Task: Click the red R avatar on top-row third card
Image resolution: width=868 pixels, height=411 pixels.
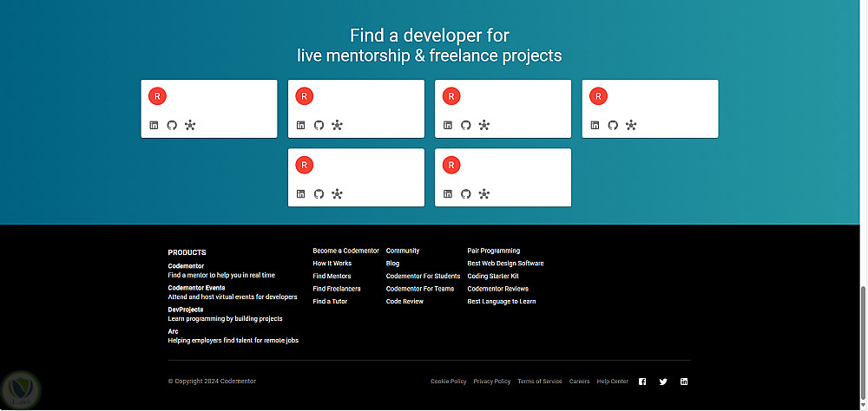Action: [x=451, y=96]
